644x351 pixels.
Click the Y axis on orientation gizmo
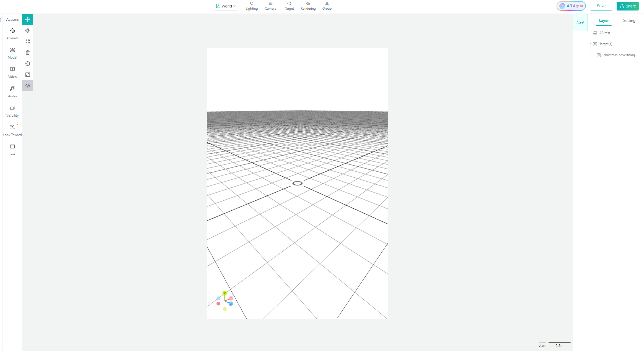point(225,293)
